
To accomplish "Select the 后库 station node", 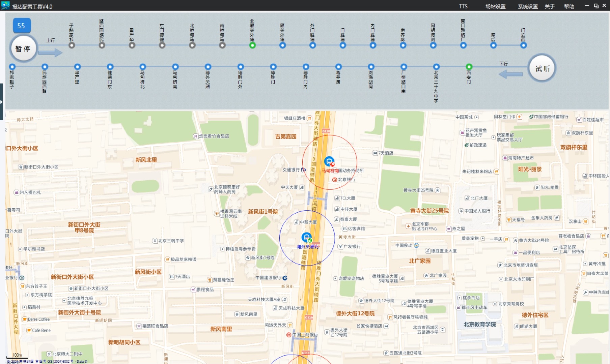I will (x=493, y=45).
